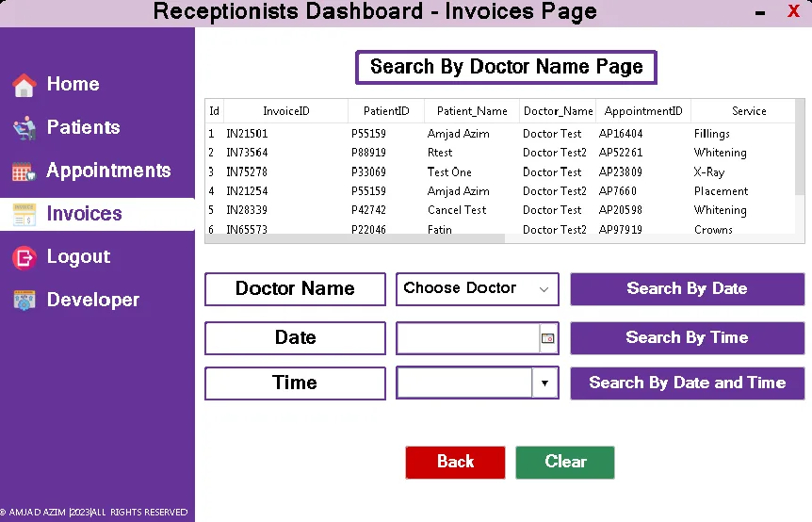Click into the Date input field
This screenshot has width=812, height=522.
coord(468,338)
